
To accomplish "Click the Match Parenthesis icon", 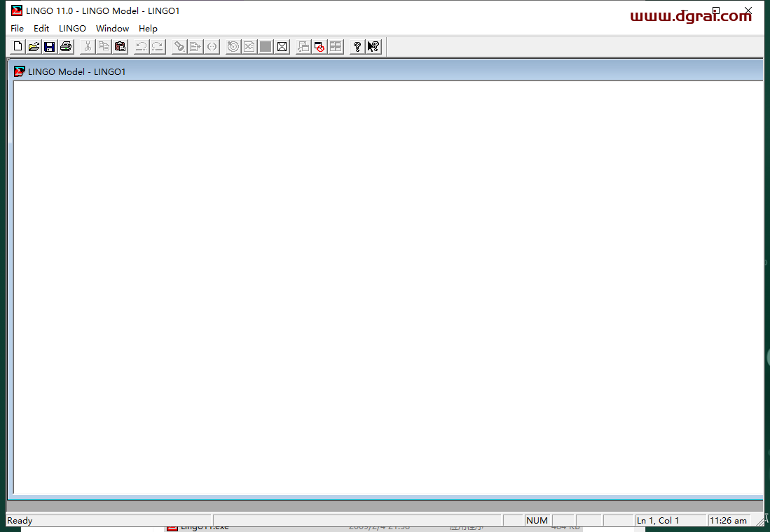I will point(212,47).
